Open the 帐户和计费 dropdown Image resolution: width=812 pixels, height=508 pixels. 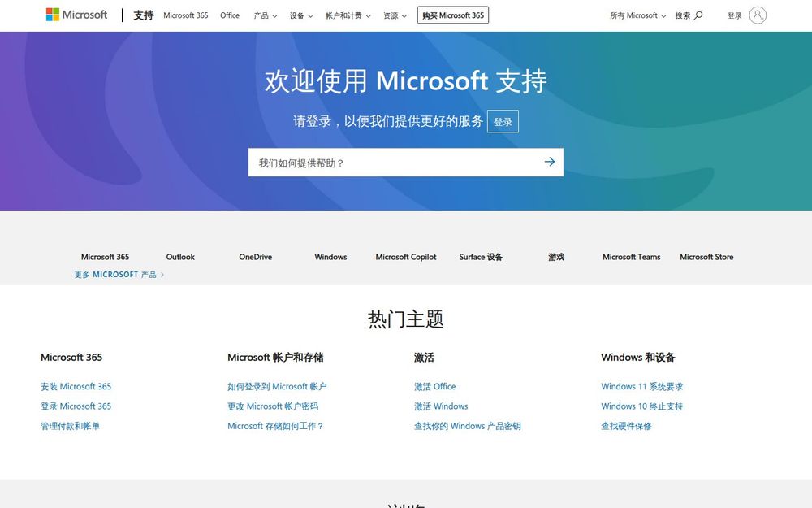[348, 15]
